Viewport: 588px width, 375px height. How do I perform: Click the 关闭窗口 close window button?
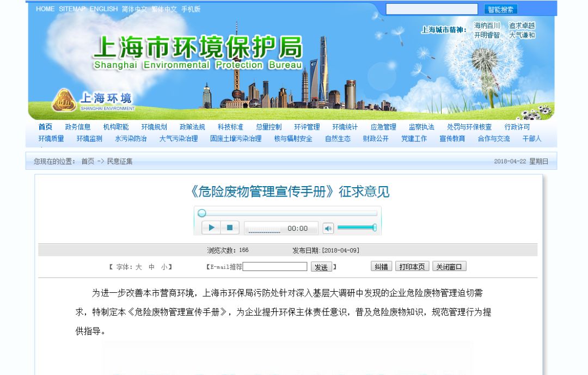tap(449, 267)
